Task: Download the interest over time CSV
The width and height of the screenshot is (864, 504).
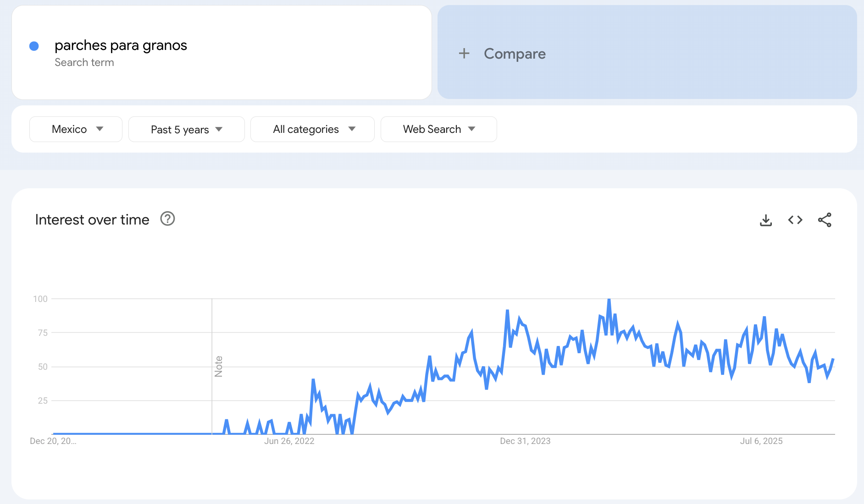Action: pos(765,220)
